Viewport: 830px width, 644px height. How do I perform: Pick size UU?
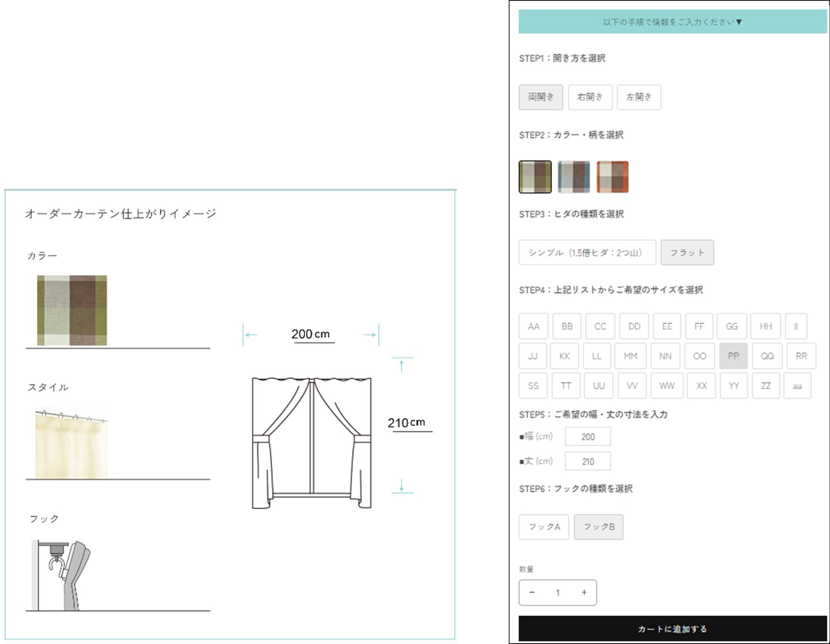pos(599,385)
